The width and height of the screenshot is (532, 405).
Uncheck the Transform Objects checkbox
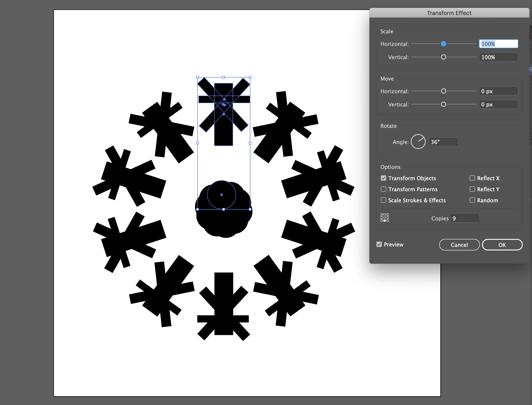(x=384, y=178)
